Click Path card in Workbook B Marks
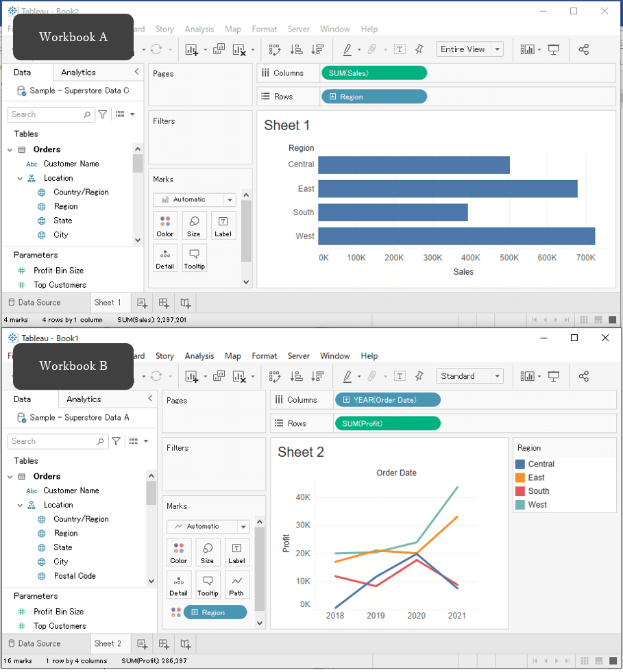Viewport: 623px width, 672px height. click(x=236, y=584)
